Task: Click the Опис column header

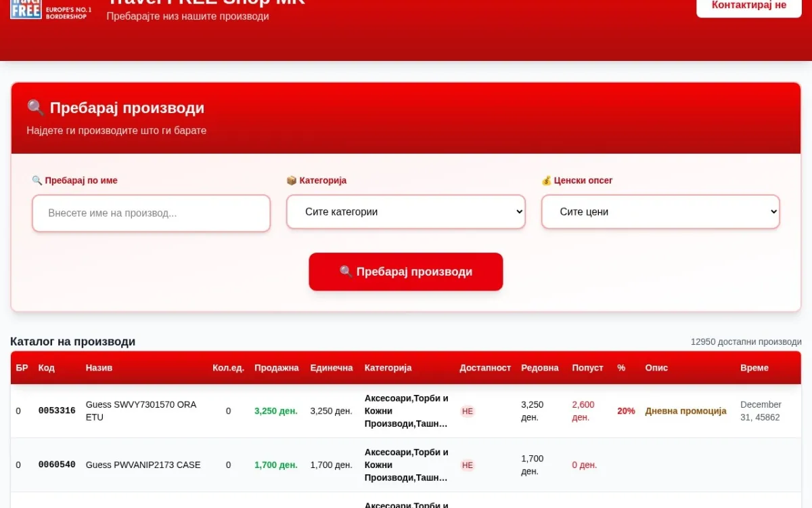Action: [x=656, y=368]
